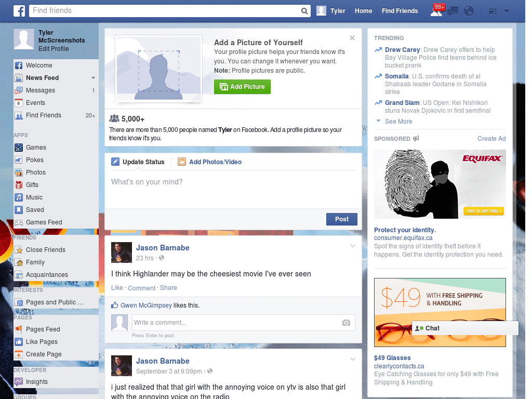Click the Messages sidebar icon

[19, 90]
